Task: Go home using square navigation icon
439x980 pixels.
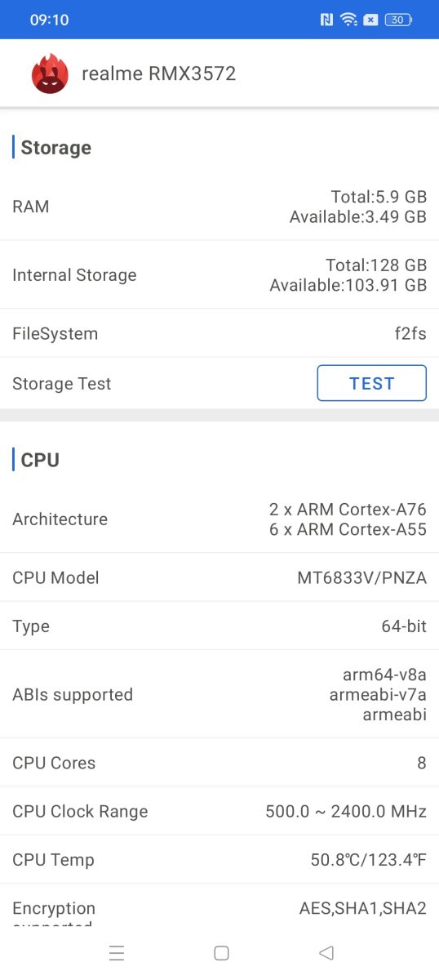Action: (x=221, y=952)
